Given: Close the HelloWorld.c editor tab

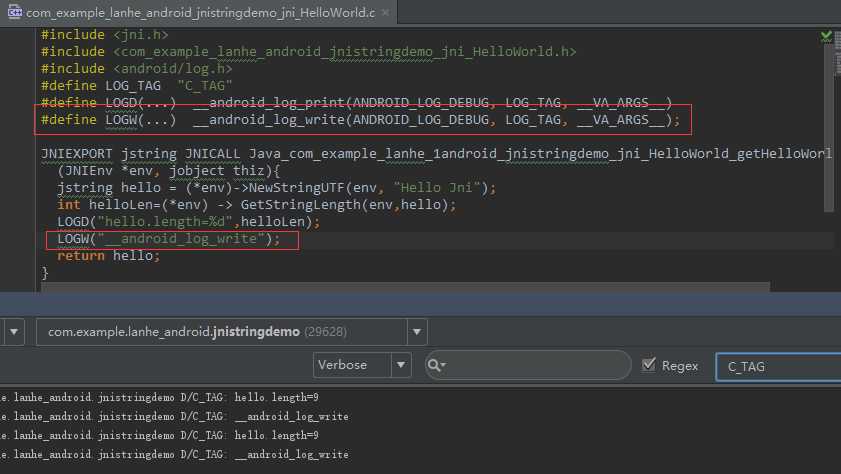Looking at the screenshot, I should pos(385,12).
